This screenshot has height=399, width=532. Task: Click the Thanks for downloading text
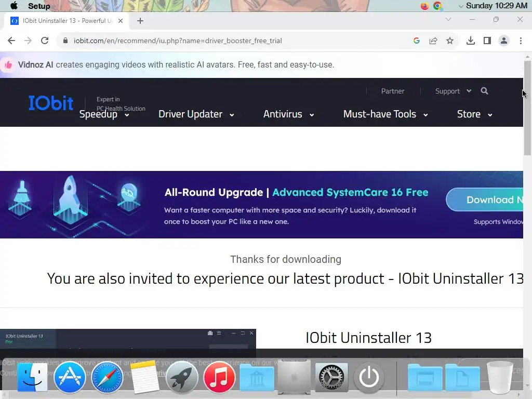[286, 259]
